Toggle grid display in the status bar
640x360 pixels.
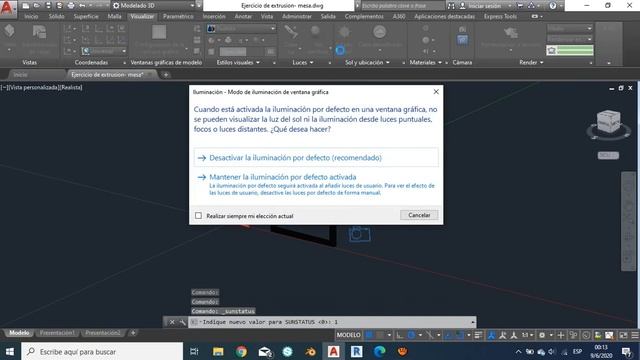(369, 335)
